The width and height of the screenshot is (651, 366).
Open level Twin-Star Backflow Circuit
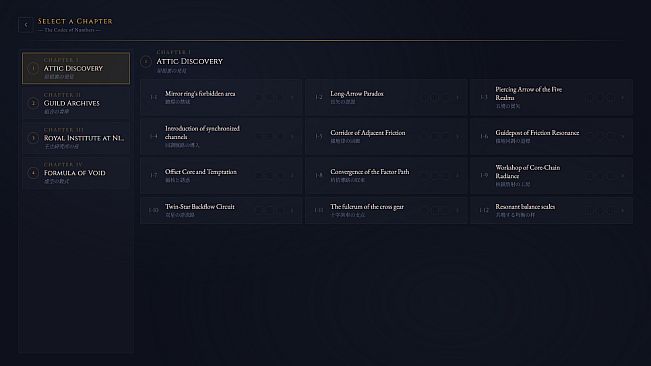[221, 210]
